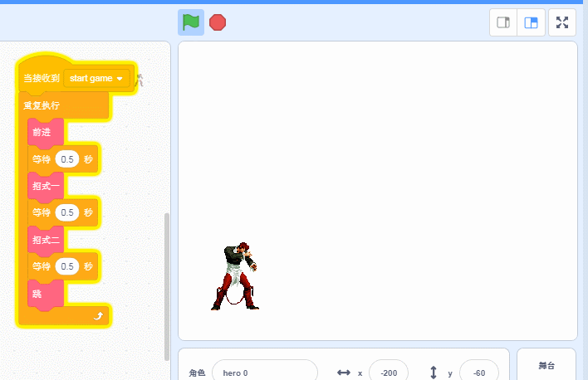Click the horizontal x arrows icon

pyautogui.click(x=344, y=373)
